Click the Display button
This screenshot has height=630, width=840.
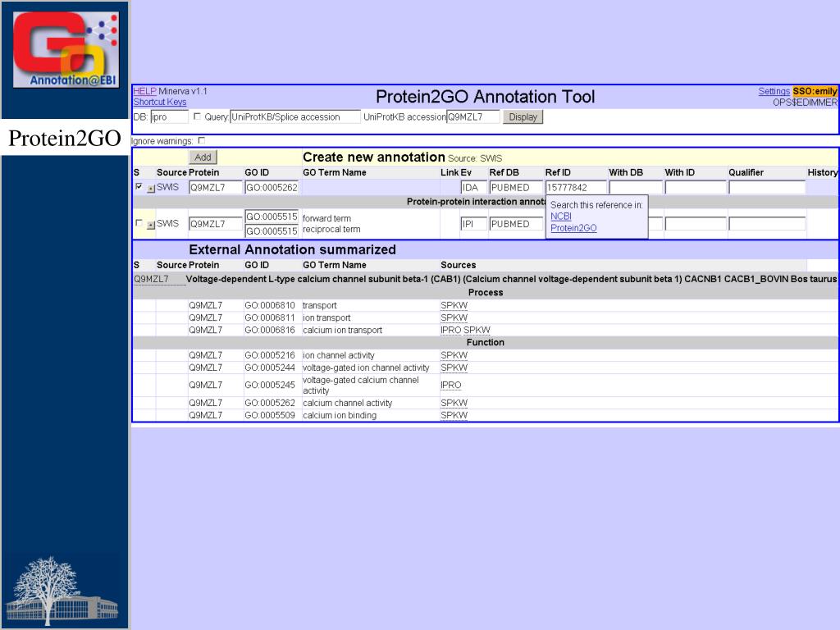pos(523,116)
